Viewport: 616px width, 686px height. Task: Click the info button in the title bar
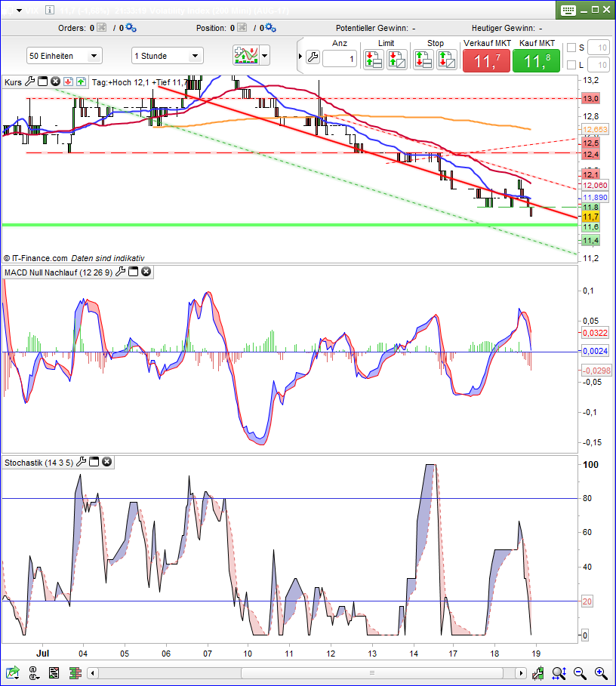click(51, 10)
